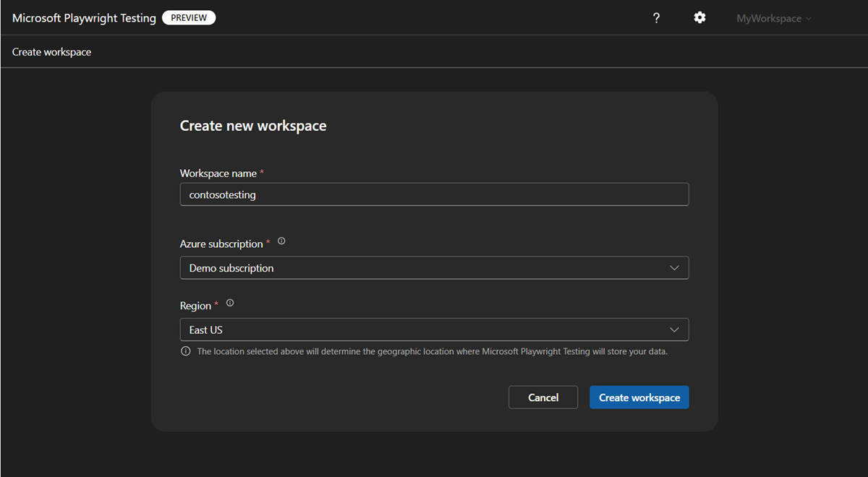Select the Create workspace breadcrumb item
Image resolution: width=868 pixels, height=477 pixels.
[51, 51]
